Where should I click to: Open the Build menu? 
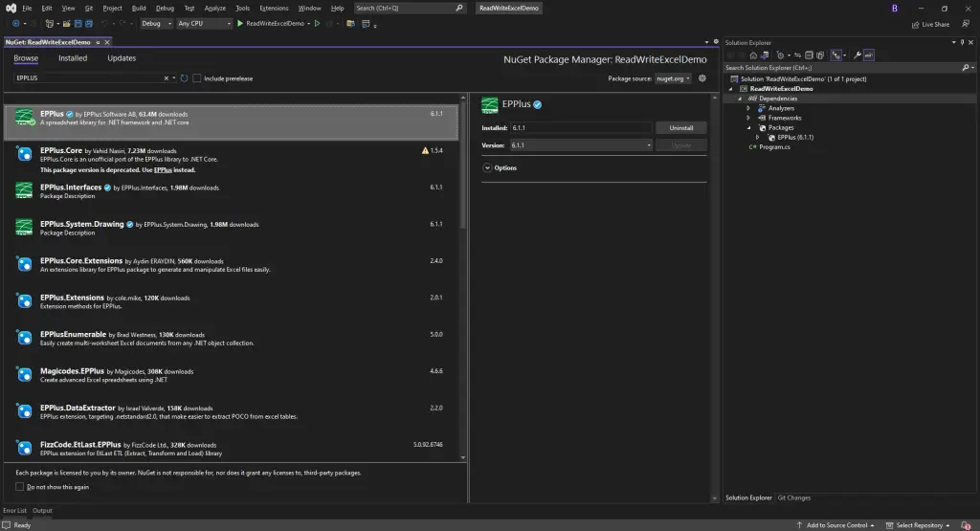coord(139,8)
